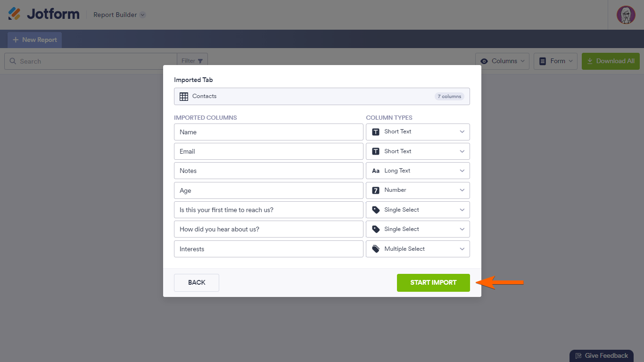Click the Email imported column field
The image size is (644, 362).
(x=268, y=151)
